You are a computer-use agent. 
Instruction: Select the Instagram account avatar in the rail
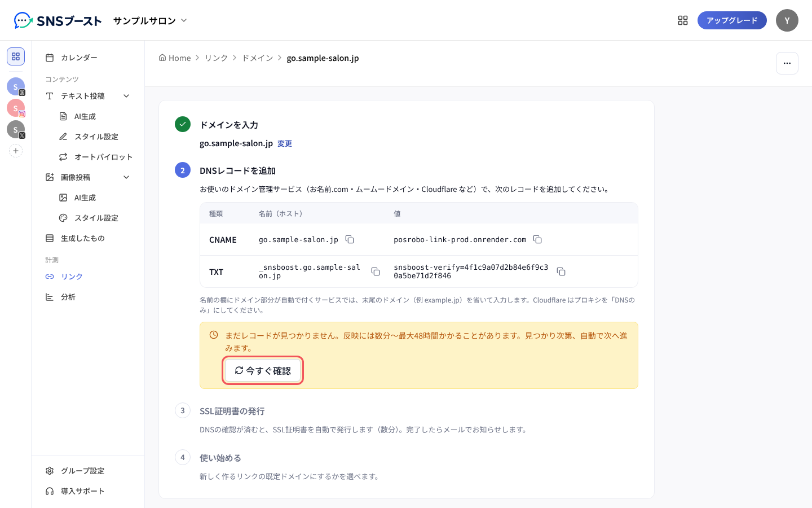(x=16, y=108)
